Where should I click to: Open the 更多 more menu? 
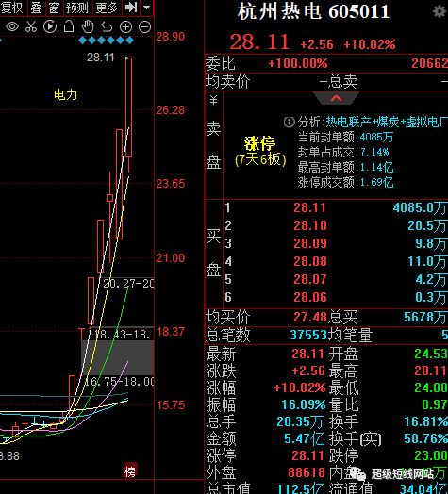pyautogui.click(x=108, y=8)
